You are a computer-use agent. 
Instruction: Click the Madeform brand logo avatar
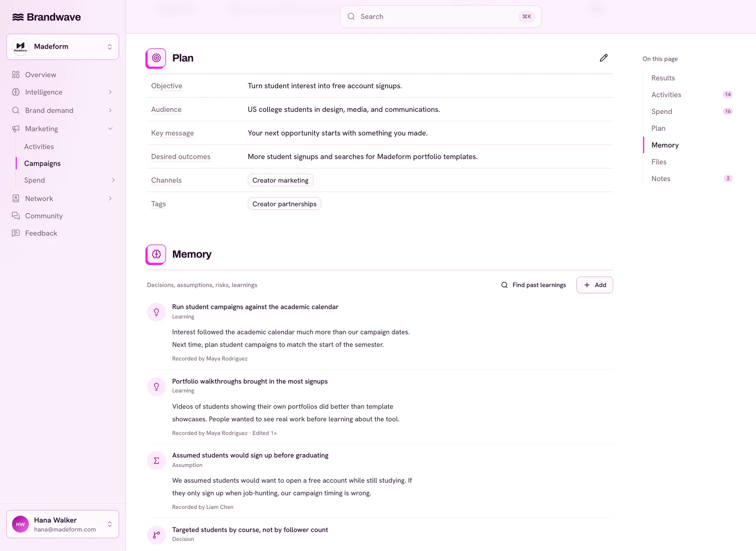tap(20, 47)
